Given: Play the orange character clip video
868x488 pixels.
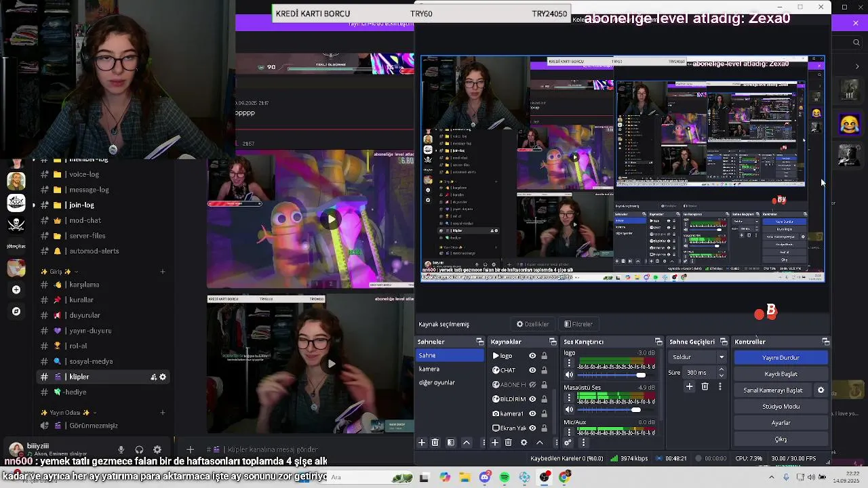Looking at the screenshot, I should 331,219.
